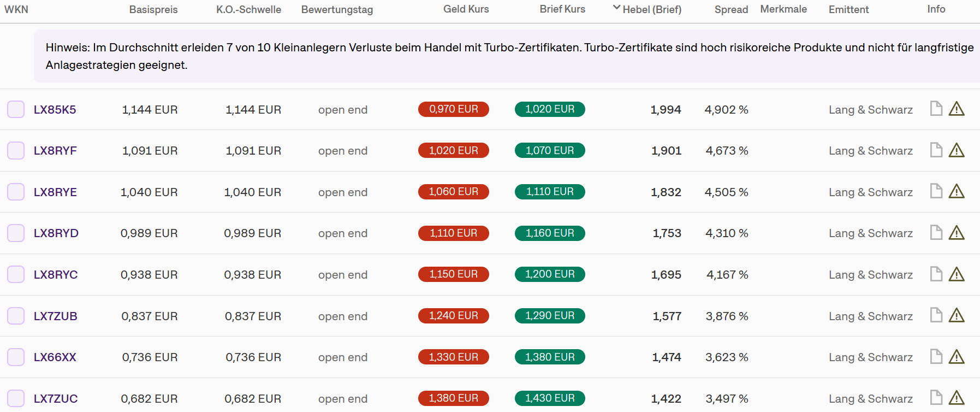Image resolution: width=980 pixels, height=412 pixels.
Task: Open WKN link LX66XX
Action: 55,357
